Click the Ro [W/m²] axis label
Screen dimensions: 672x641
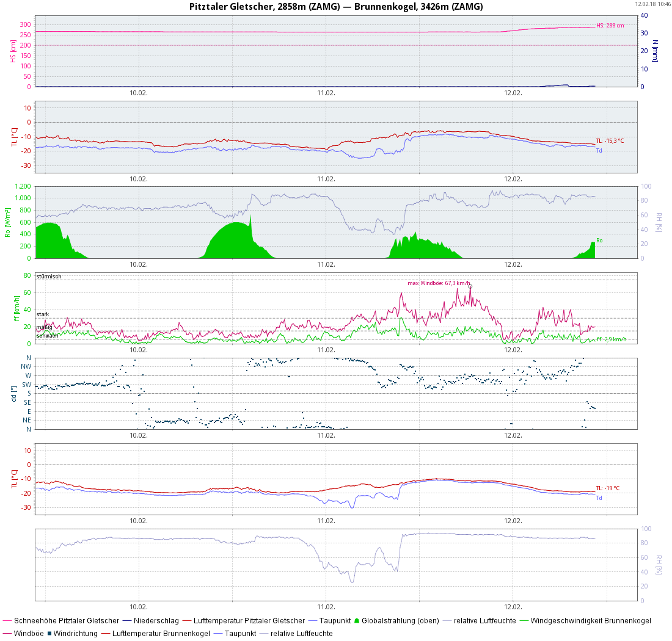(x=7, y=222)
